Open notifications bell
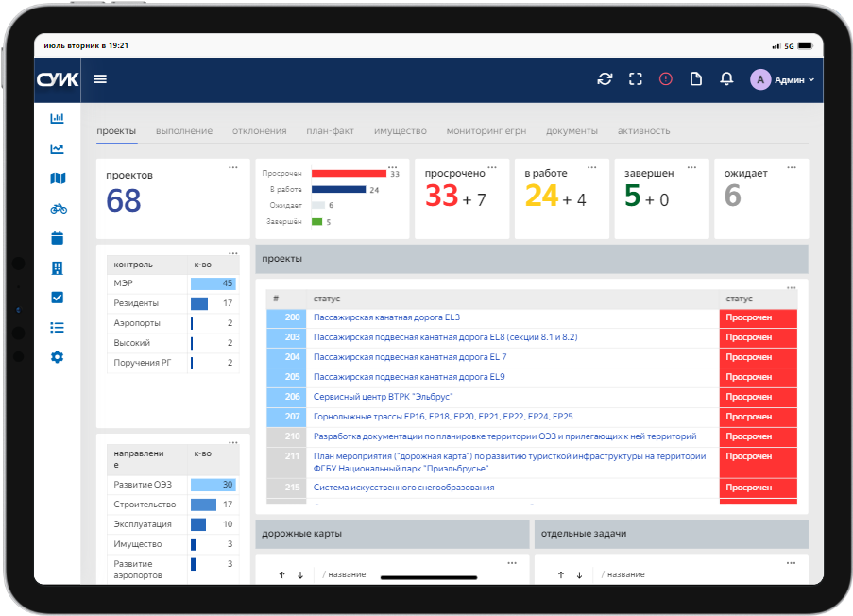853x616 pixels. [726, 79]
